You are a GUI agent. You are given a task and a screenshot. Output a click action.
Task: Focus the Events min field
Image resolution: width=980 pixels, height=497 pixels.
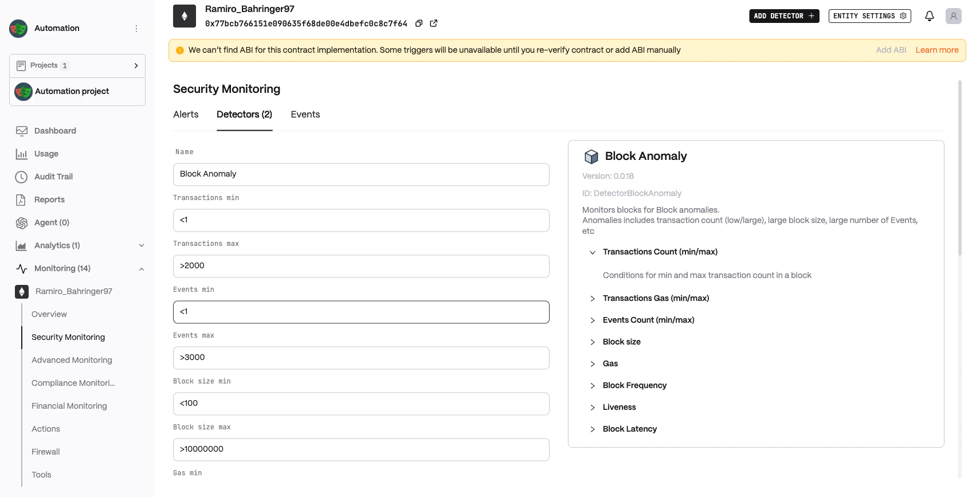click(x=361, y=312)
